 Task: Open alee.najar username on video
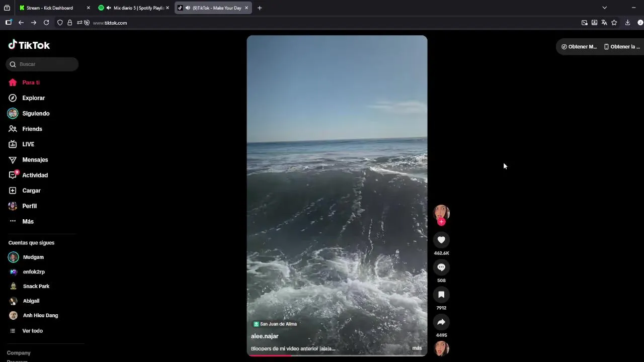point(265,336)
